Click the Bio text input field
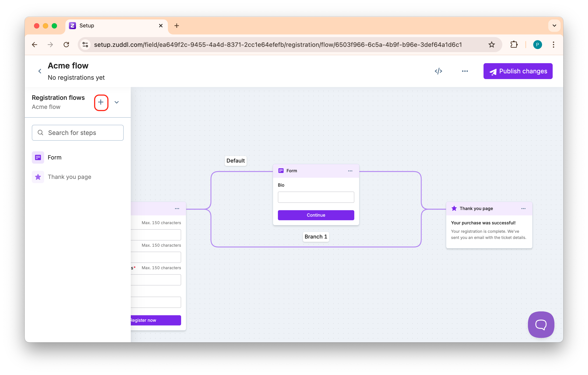This screenshot has width=588, height=375. [x=316, y=197]
